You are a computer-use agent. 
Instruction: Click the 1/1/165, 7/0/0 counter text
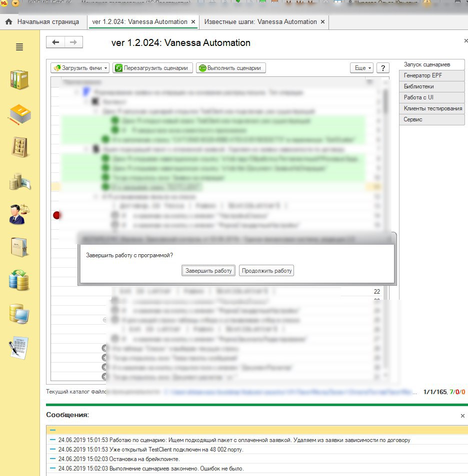[x=444, y=392]
